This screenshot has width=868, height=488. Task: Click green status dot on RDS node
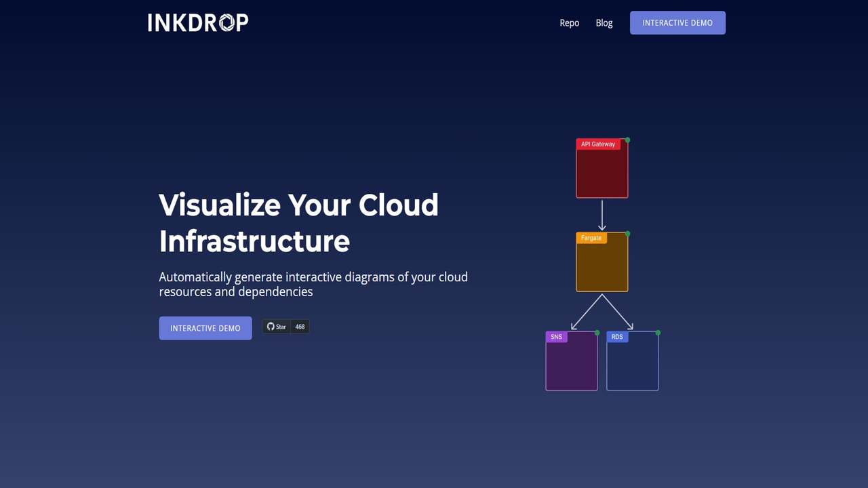658,333
